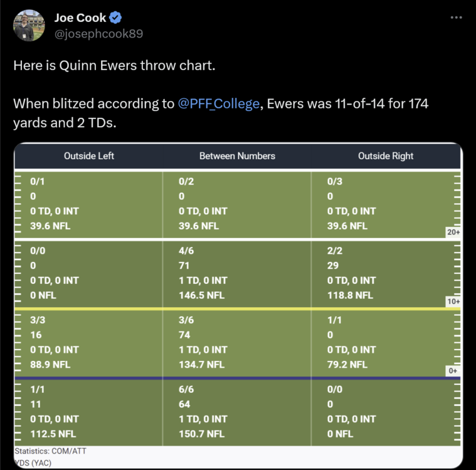Click the 4/6 146.5 NFL rating cell
This screenshot has width=476, height=470.
[x=237, y=273]
